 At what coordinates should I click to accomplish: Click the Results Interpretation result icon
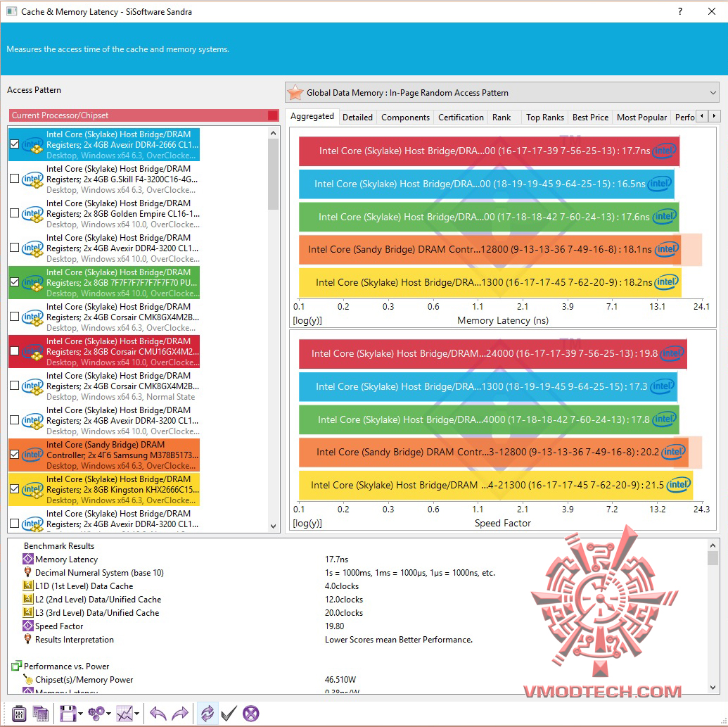click(x=28, y=639)
